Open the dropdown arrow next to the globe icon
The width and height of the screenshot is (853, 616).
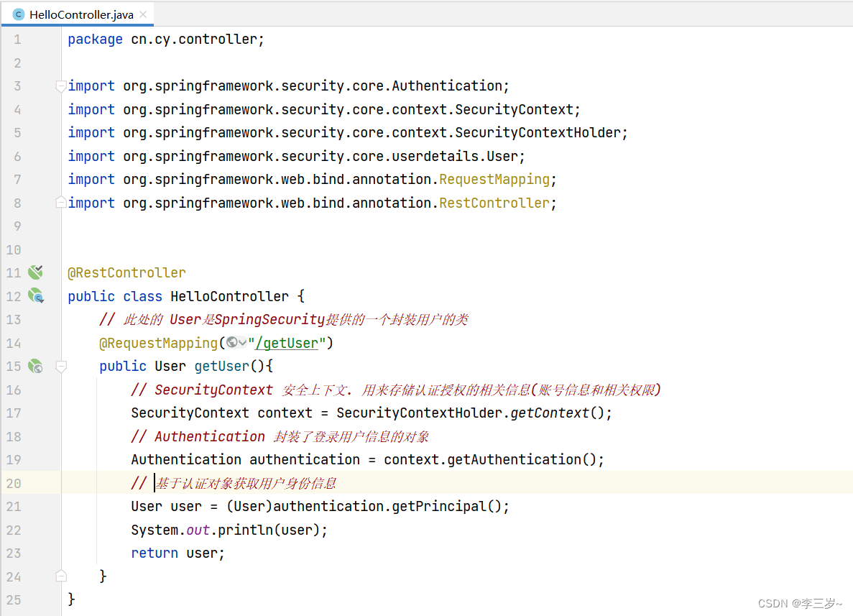click(x=242, y=343)
